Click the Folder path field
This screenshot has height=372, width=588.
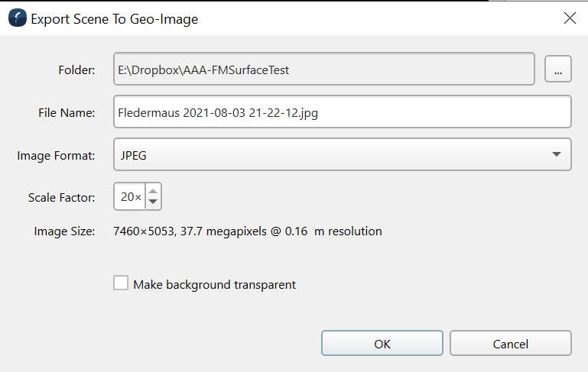[x=323, y=70]
